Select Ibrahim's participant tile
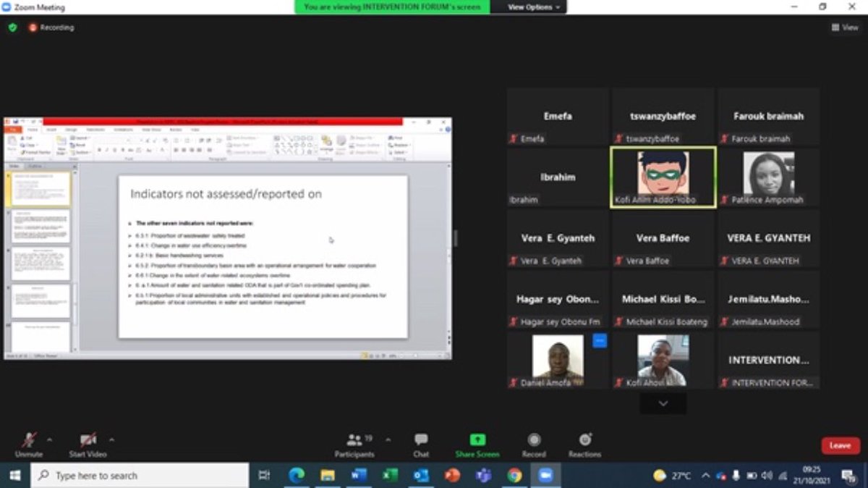This screenshot has width=868, height=488. (558, 177)
